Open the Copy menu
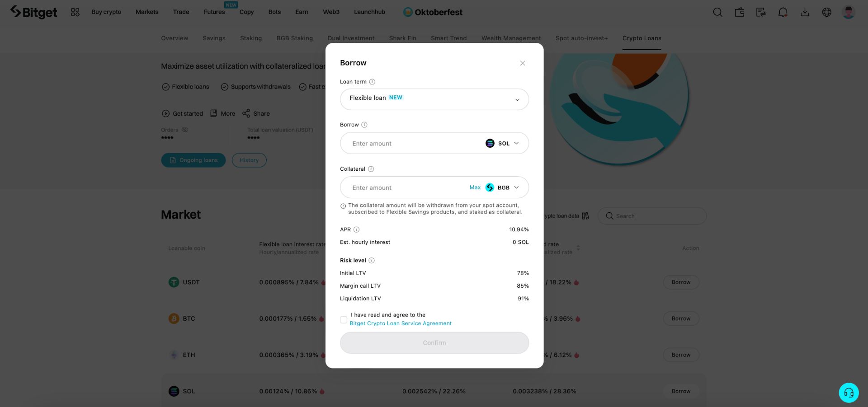868x407 pixels. (246, 12)
